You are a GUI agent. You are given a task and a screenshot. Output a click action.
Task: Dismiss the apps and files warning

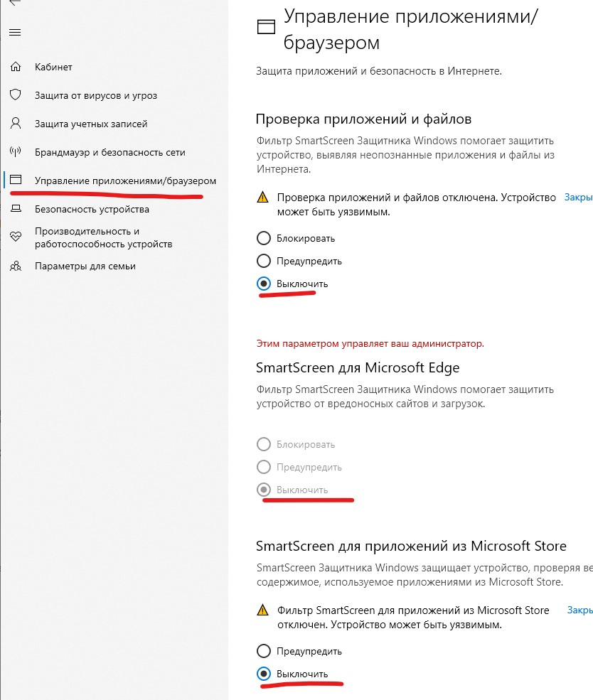click(x=578, y=197)
